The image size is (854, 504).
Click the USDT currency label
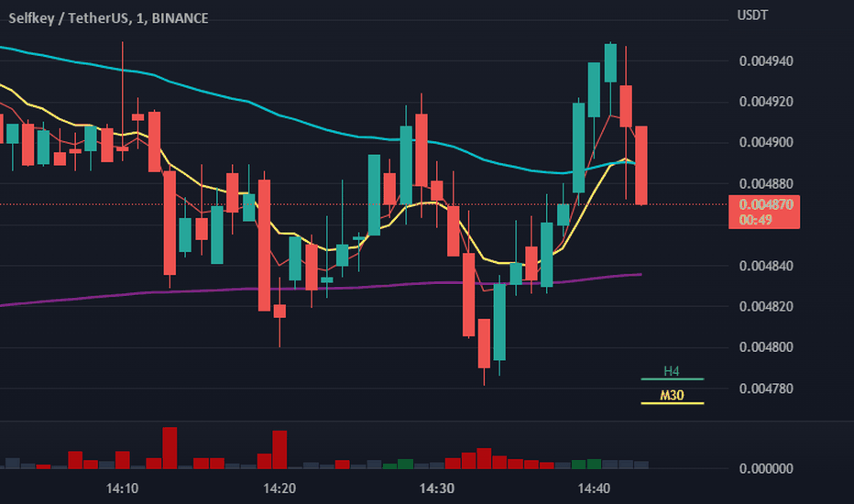(x=752, y=16)
